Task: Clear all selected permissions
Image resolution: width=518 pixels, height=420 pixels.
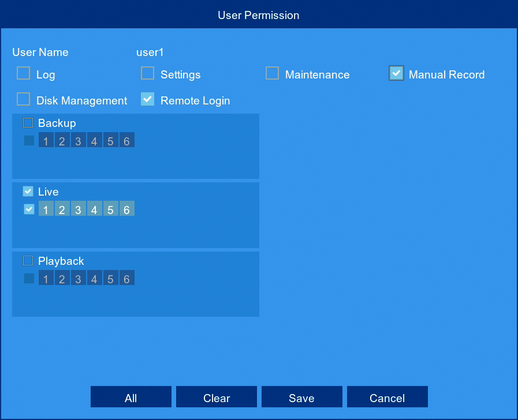Action: 217,397
